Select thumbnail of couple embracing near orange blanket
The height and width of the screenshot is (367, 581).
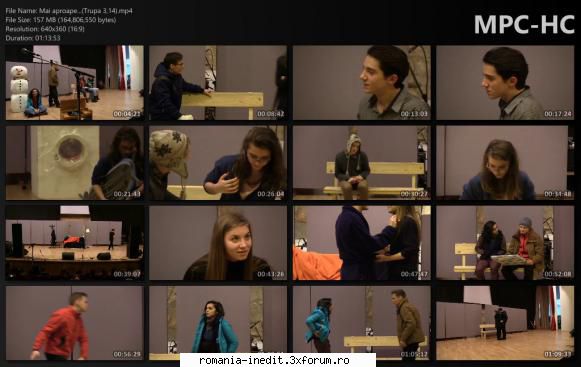pos(362,243)
